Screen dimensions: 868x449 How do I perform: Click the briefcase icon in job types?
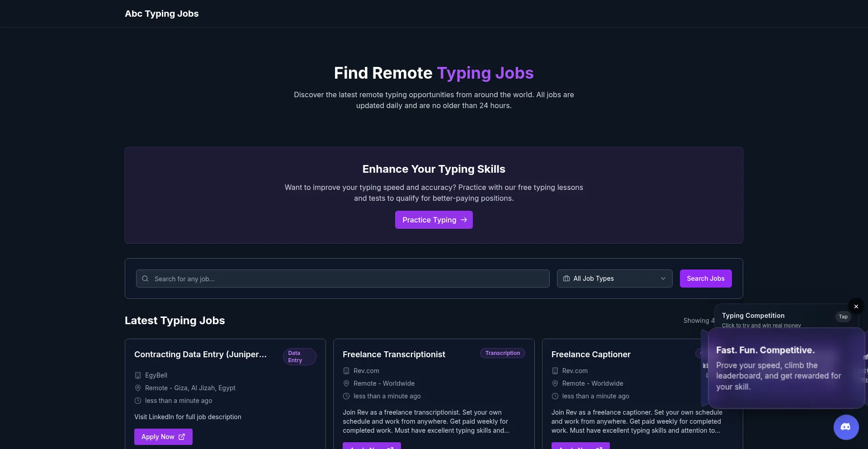566,279
